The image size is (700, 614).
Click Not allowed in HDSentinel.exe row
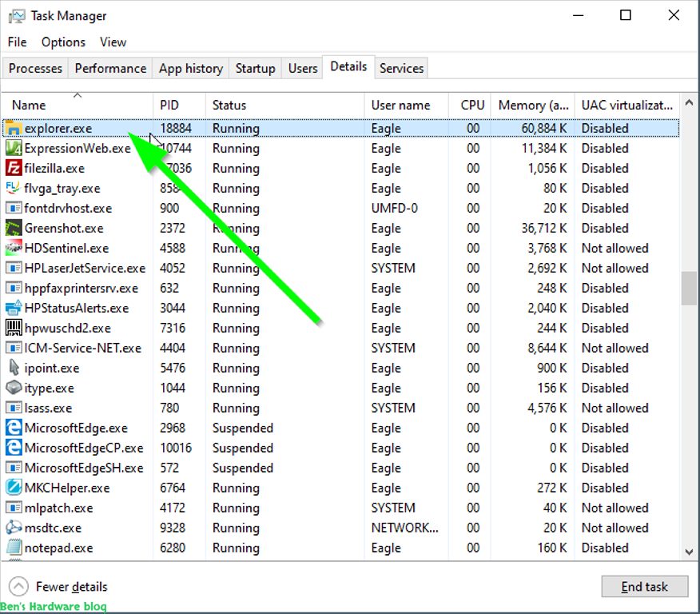click(614, 248)
